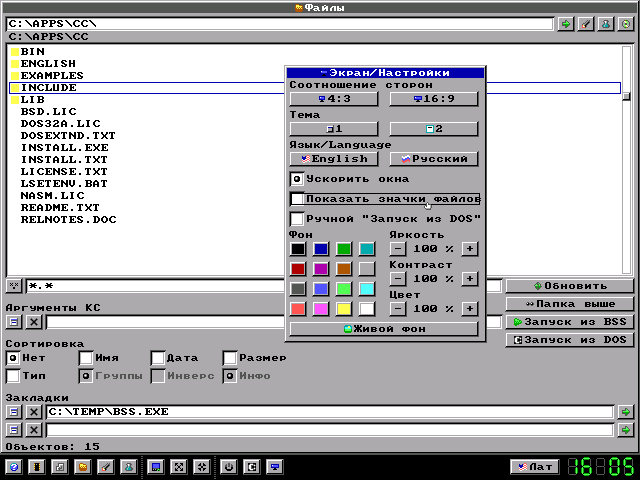Select 'Имя' sorting option
Screen dimensions: 640x480
click(x=86, y=358)
